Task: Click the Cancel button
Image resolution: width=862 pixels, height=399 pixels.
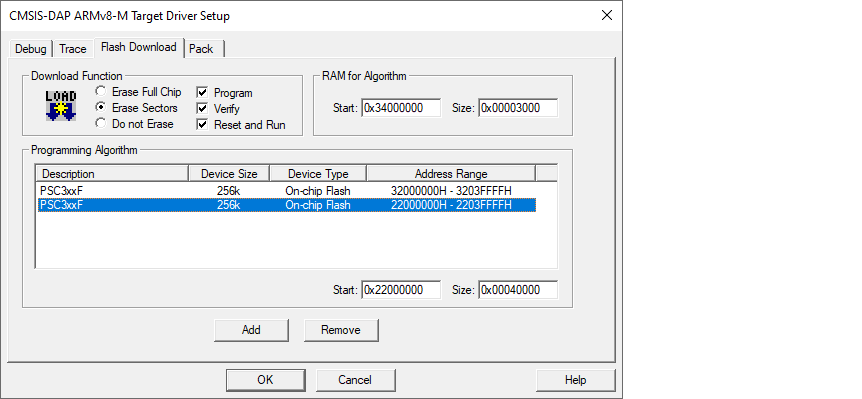Action: click(355, 380)
